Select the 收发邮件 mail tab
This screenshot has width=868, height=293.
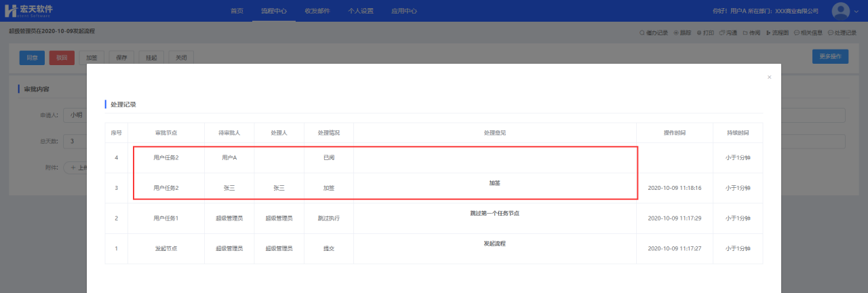pyautogui.click(x=317, y=11)
